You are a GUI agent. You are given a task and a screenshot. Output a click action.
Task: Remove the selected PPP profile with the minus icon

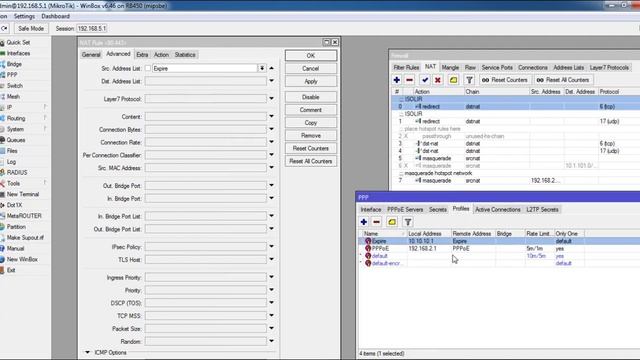click(377, 222)
